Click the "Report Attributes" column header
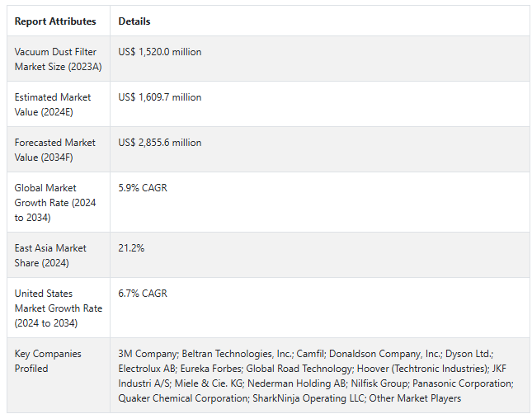The image size is (532, 414). coord(55,21)
